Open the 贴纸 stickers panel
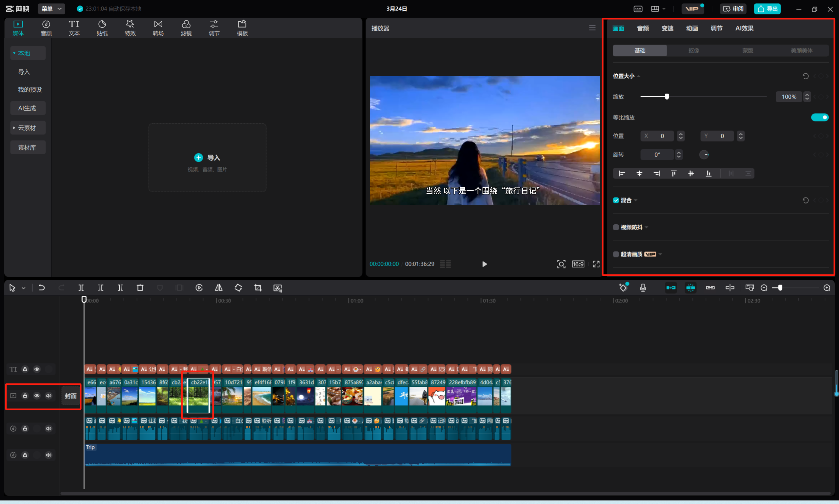 [102, 28]
